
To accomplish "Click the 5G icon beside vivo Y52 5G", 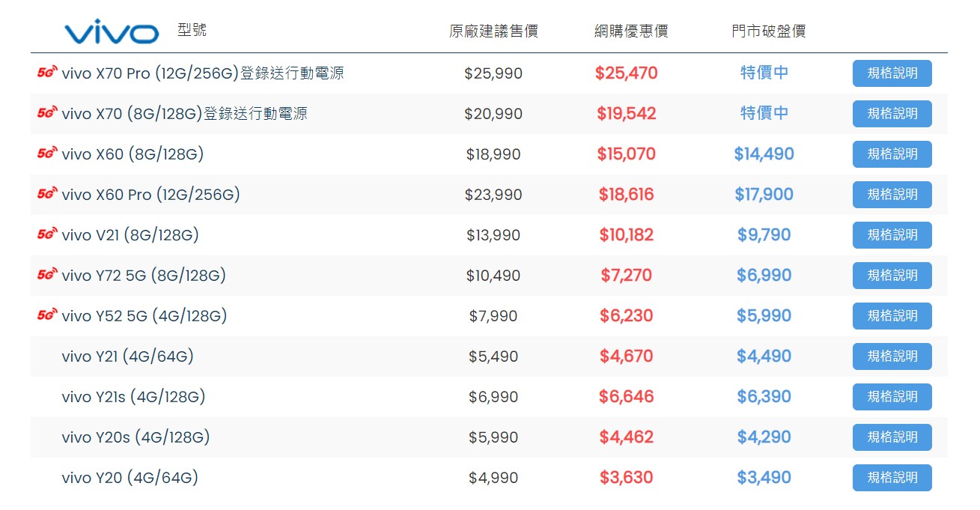I will pos(47,315).
